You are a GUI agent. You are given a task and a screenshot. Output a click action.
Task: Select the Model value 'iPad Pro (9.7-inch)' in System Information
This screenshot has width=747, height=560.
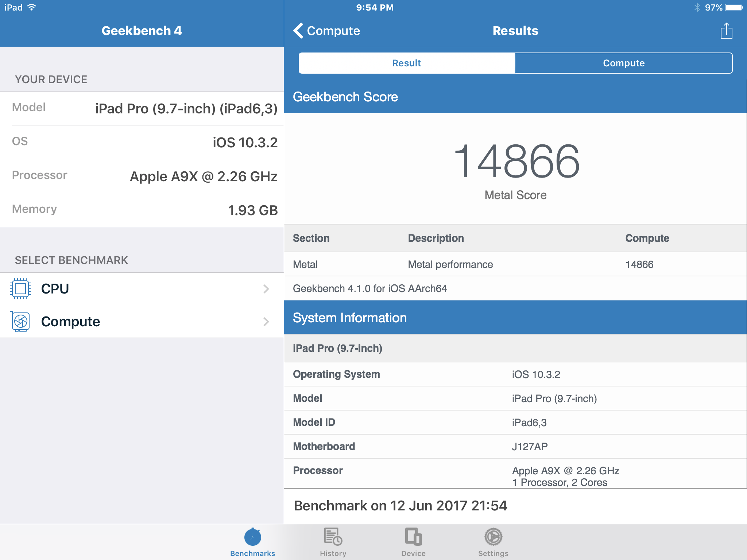[x=554, y=398]
